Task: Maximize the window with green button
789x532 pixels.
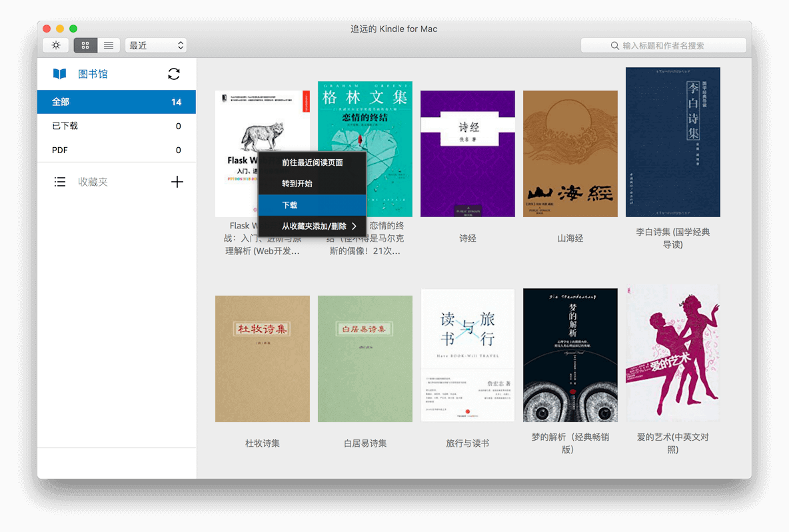Action: (73, 29)
